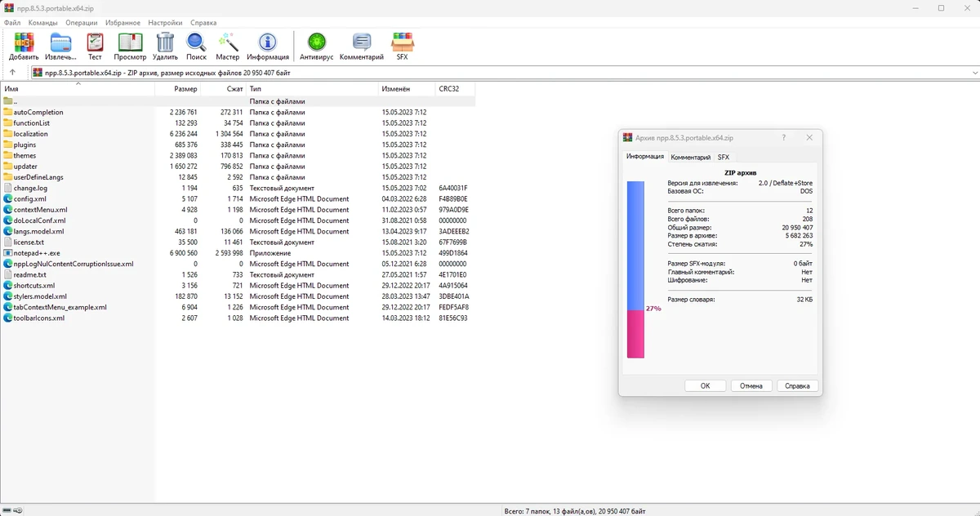Select the userDefineLangs folder icon
This screenshot has width=980, height=516.
[x=8, y=177]
